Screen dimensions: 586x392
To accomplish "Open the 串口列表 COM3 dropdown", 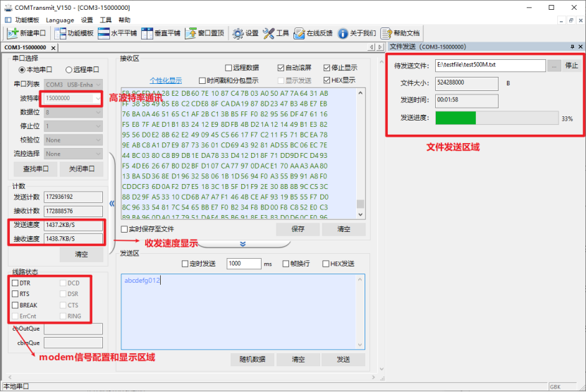I will [73, 85].
